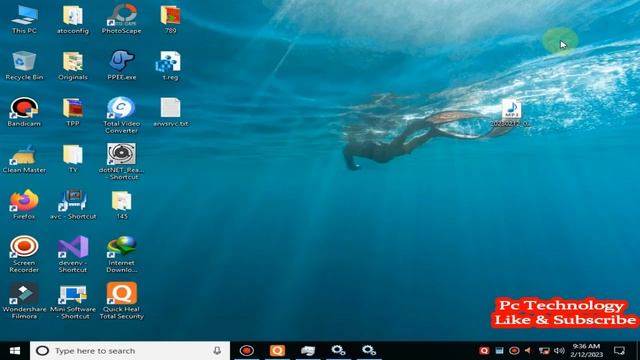This screenshot has height=360, width=640.
Task: Open the screen recorder taskbar app
Action: (x=247, y=351)
